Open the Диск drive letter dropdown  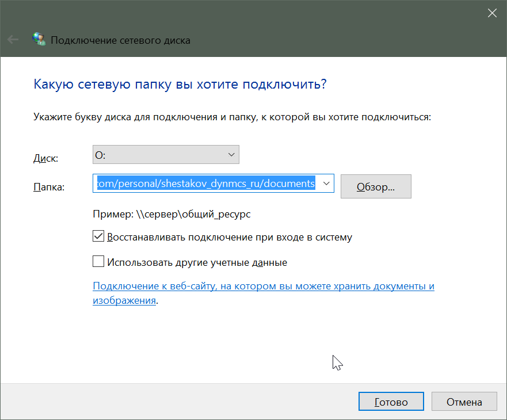pyautogui.click(x=166, y=155)
